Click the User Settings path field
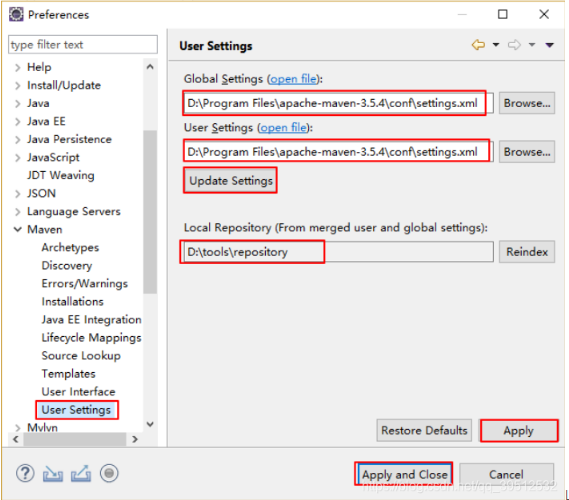Viewport: 569px width, 500px height. click(x=338, y=152)
